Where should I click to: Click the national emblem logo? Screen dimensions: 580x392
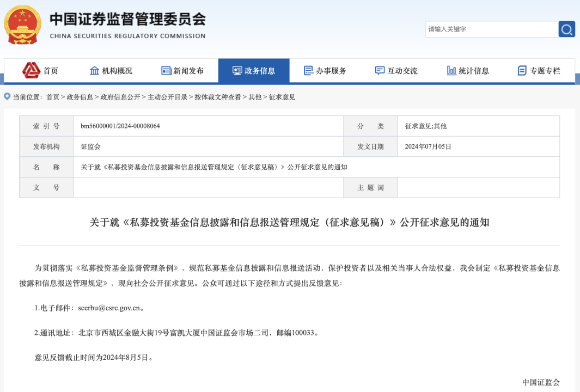click(x=22, y=25)
